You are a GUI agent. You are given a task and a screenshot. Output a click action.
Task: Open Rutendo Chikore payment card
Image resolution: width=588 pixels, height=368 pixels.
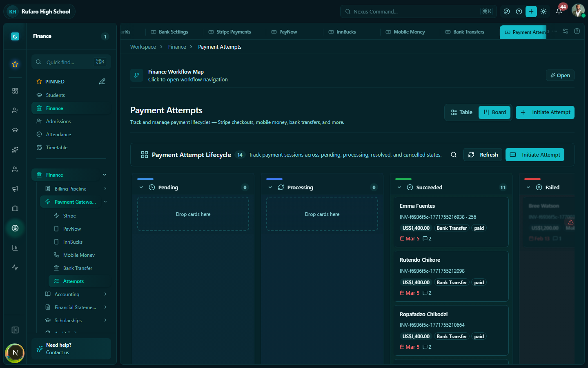coord(452,276)
